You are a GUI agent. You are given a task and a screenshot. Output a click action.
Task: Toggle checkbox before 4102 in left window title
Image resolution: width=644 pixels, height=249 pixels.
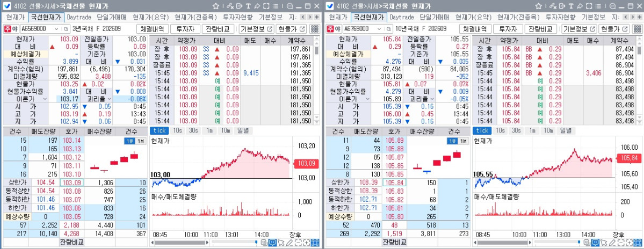click(6, 6)
